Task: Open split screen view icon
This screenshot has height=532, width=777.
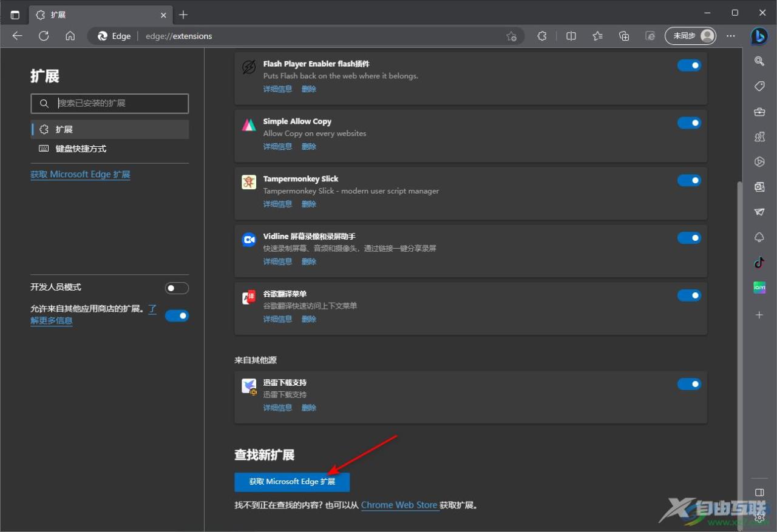Action: tap(571, 36)
